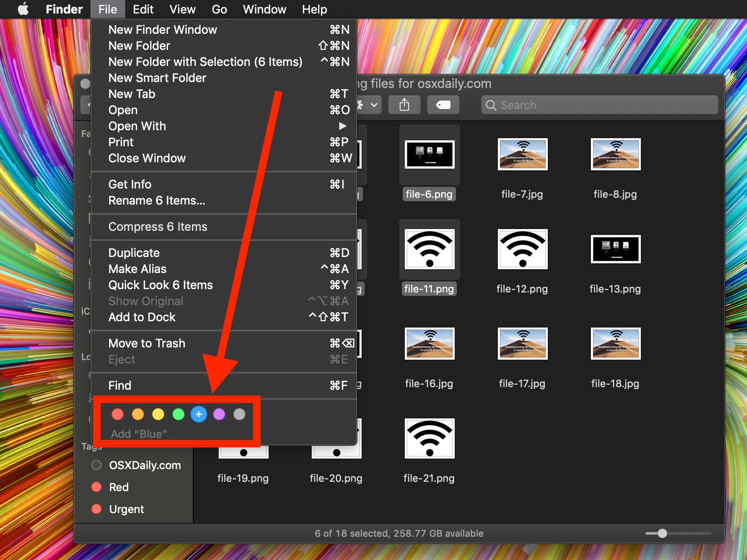Click the magnifying glass in the search field
Viewport: 747px width, 560px height.
[491, 105]
